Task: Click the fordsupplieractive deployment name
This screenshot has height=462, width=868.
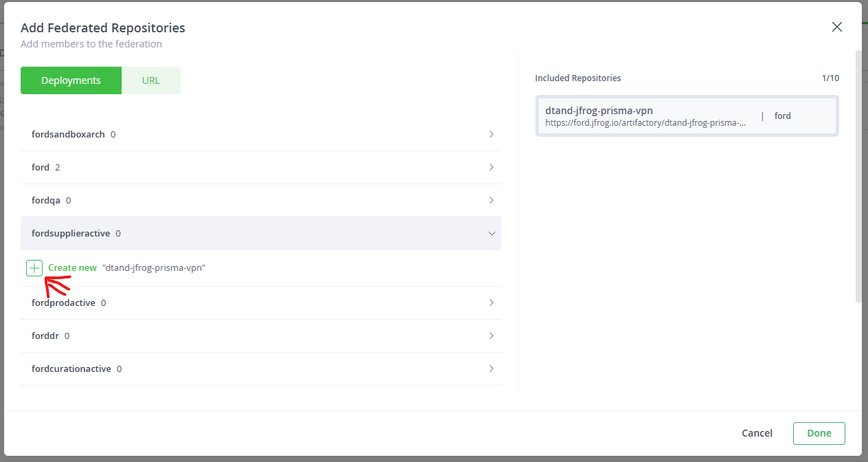Action: (x=71, y=234)
